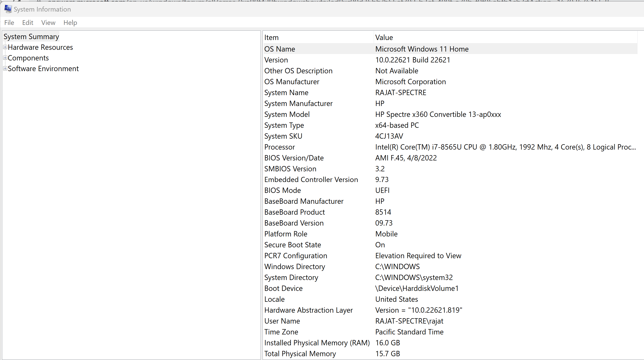Click the Pacific Standard Time value
This screenshot has width=644, height=360.
coord(409,332)
